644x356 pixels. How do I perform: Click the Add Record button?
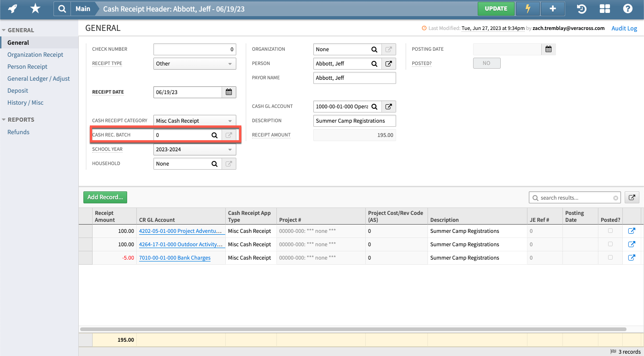pyautogui.click(x=105, y=197)
